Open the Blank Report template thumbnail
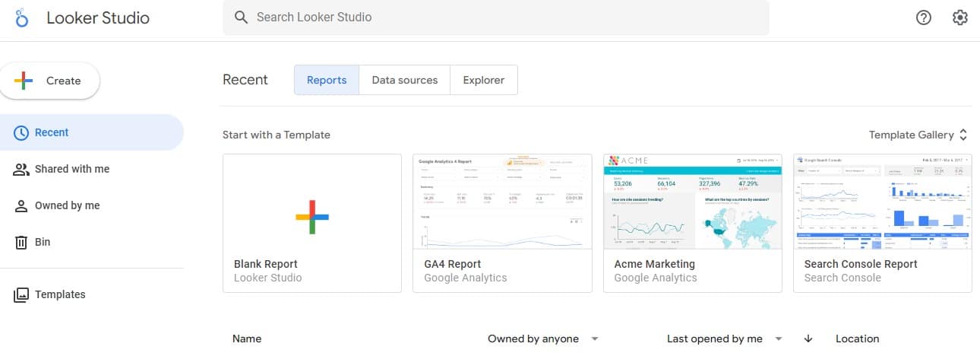The height and width of the screenshot is (356, 980). (312, 202)
